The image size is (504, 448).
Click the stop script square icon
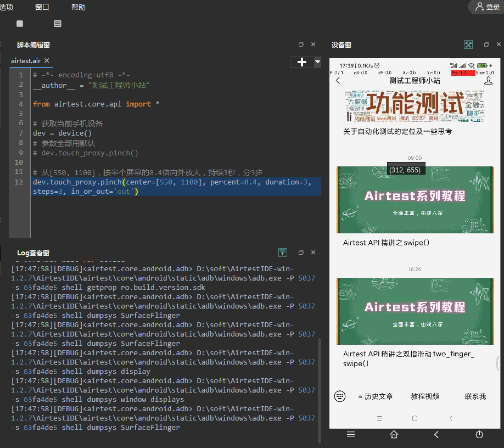20,24
